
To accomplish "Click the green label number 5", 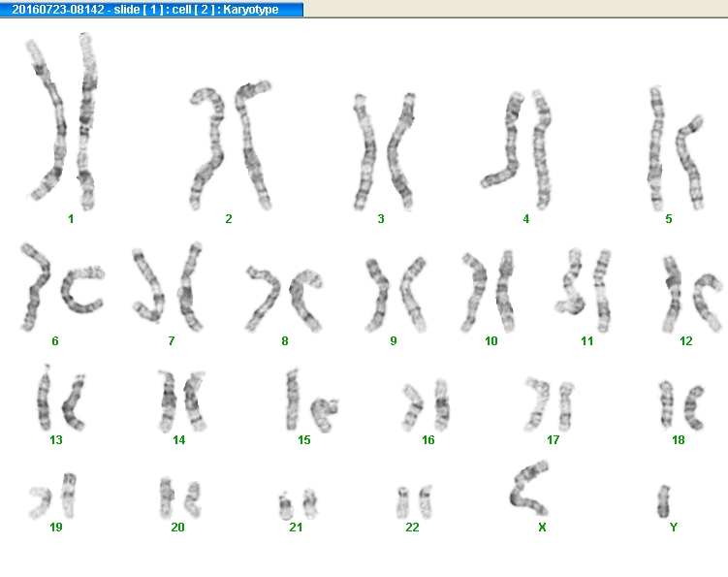I will click(669, 219).
